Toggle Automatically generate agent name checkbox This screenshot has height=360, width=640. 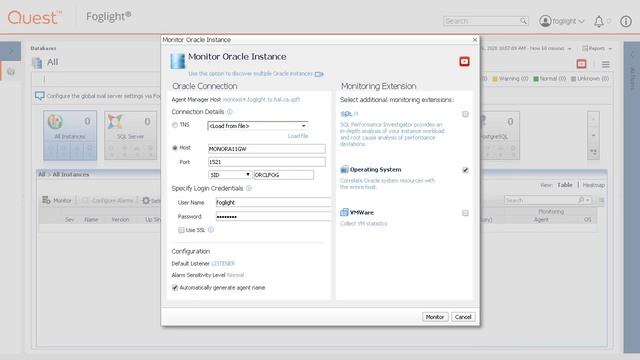pyautogui.click(x=175, y=288)
